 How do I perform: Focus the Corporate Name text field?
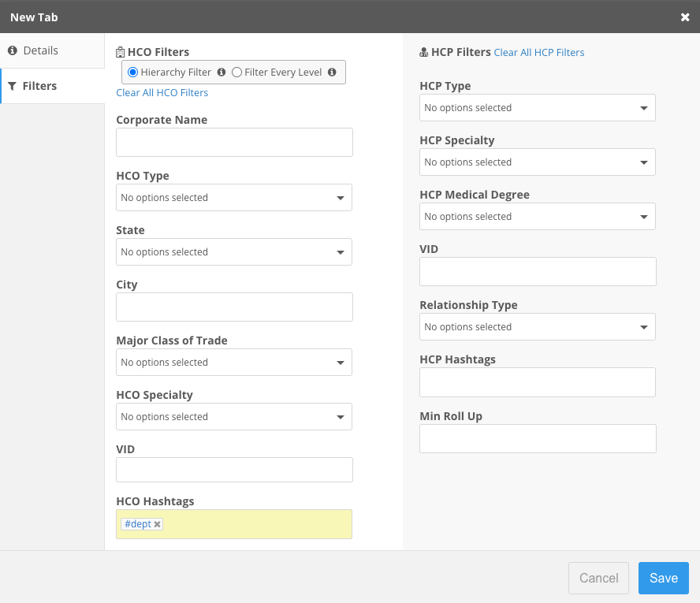point(234,143)
